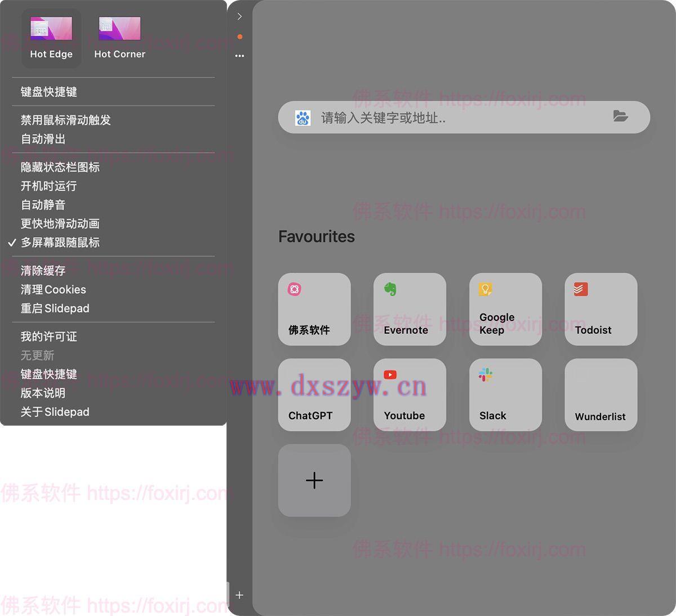
Task: Focus the keyword or address search field
Action: [464, 118]
